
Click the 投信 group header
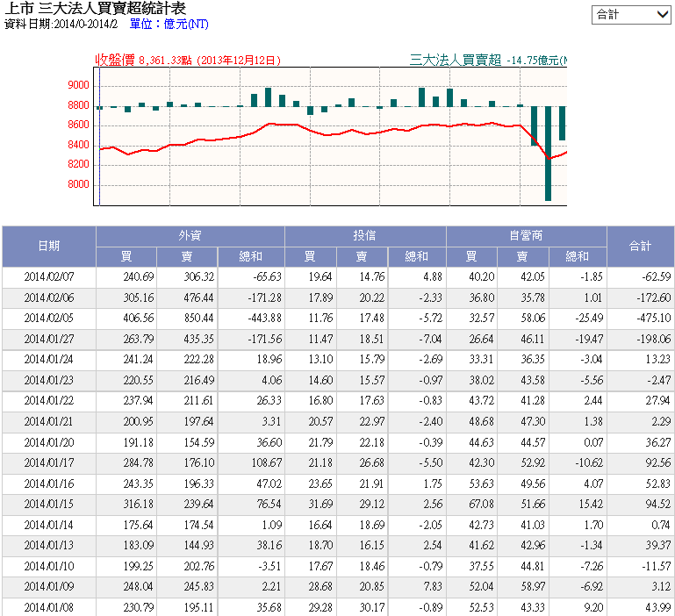coord(365,236)
